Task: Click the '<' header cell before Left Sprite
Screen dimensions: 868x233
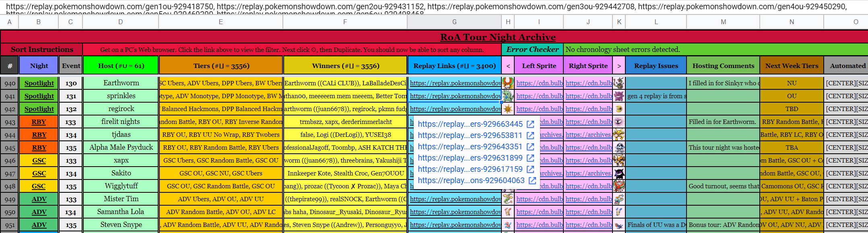Action: (x=508, y=66)
